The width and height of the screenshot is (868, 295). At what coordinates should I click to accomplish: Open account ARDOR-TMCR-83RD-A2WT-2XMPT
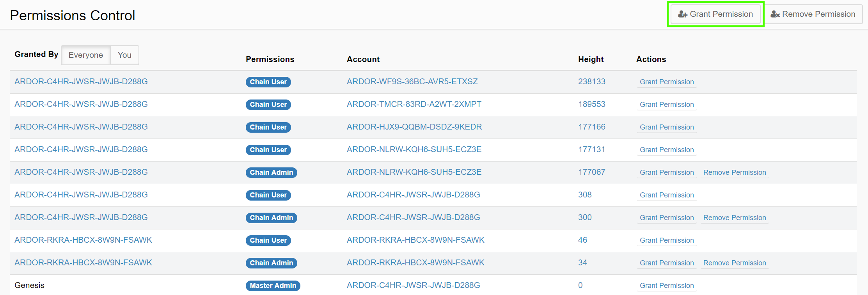(x=414, y=104)
